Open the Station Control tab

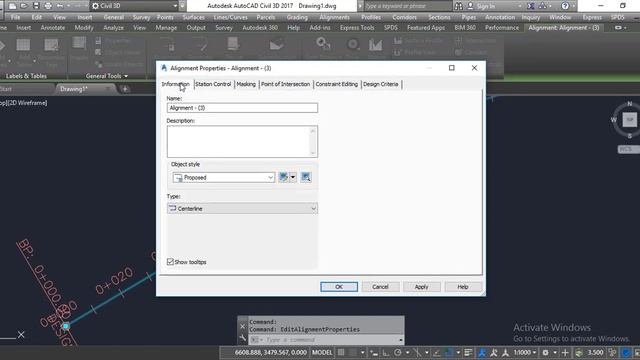[x=213, y=84]
